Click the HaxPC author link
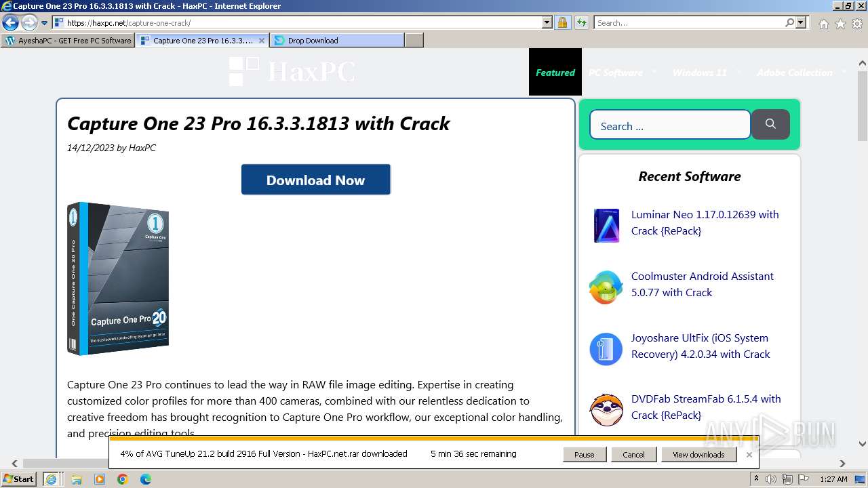The height and width of the screenshot is (488, 868). tap(142, 148)
